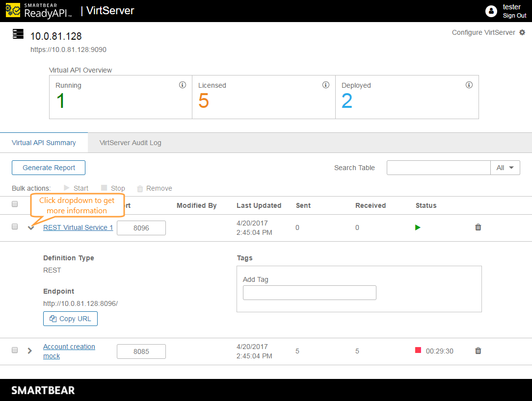This screenshot has height=401, width=532.
Task: Click the SMARTBEAR footer logo
Action: click(43, 390)
